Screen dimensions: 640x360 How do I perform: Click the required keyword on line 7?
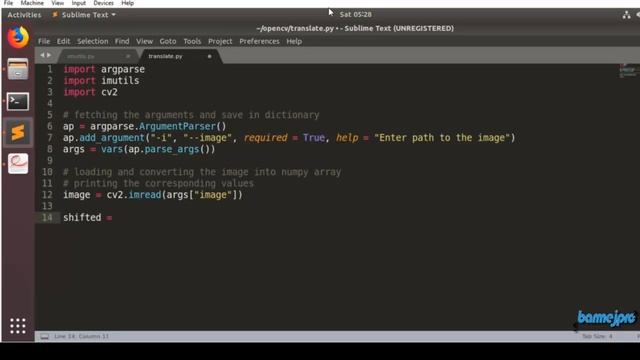pos(265,138)
